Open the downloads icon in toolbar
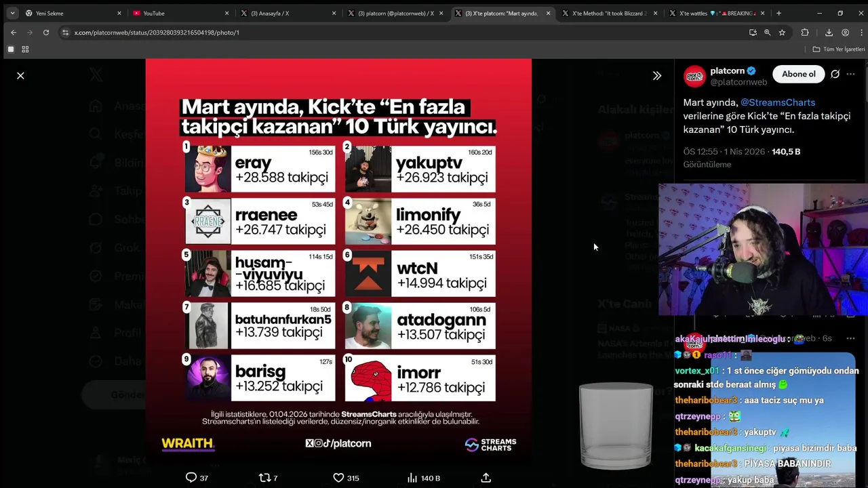The height and width of the screenshot is (488, 868). tap(829, 33)
